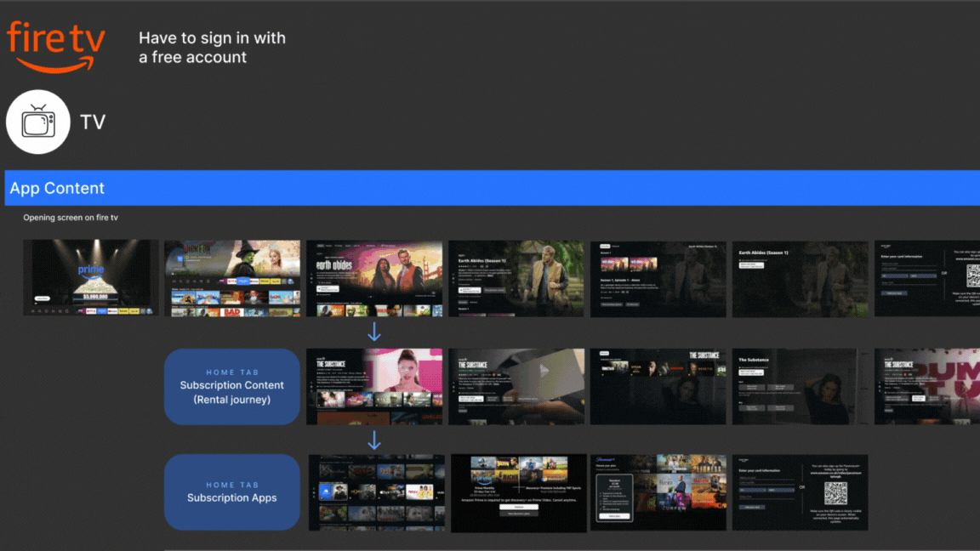Open the bottom-row card information QR code thumbnail
Viewport: 980px width, 551px height.
point(800,493)
